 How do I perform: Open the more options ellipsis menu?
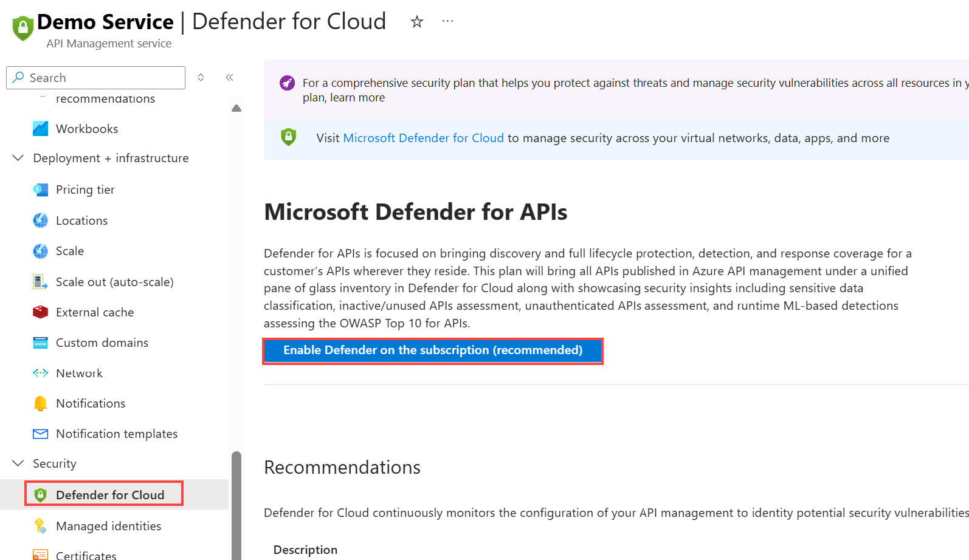click(x=447, y=21)
